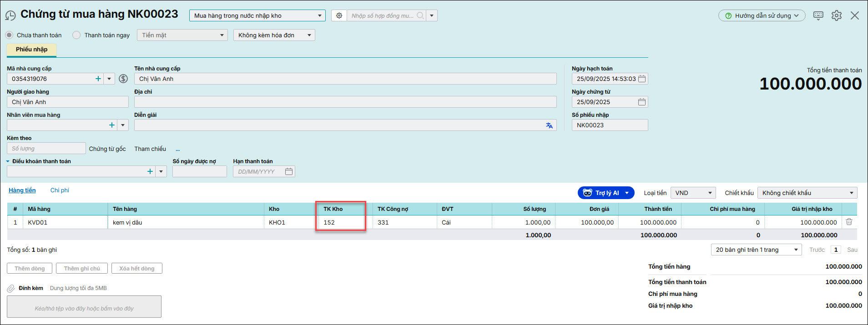Select the Phiếu nhập tab
The height and width of the screenshot is (325, 868).
[31, 50]
